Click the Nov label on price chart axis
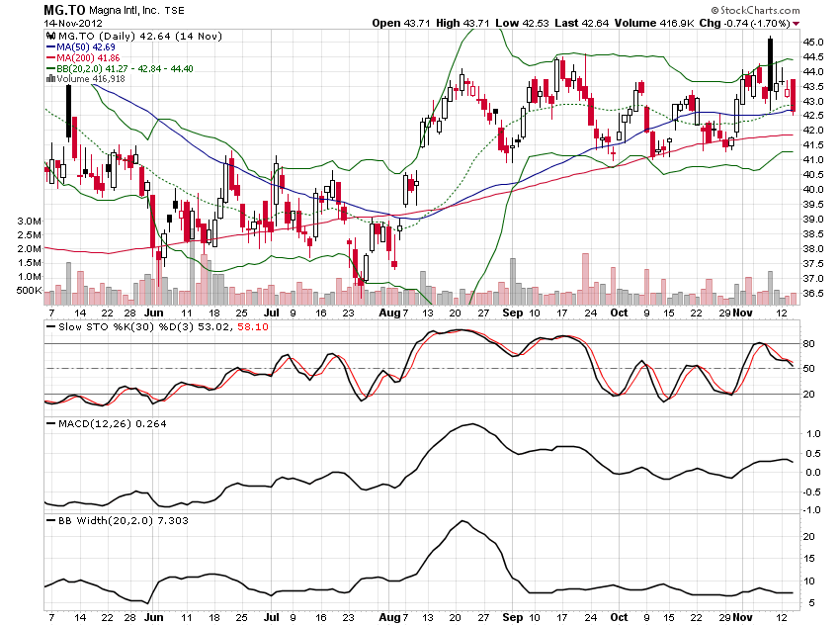840x626 pixels. click(x=742, y=313)
